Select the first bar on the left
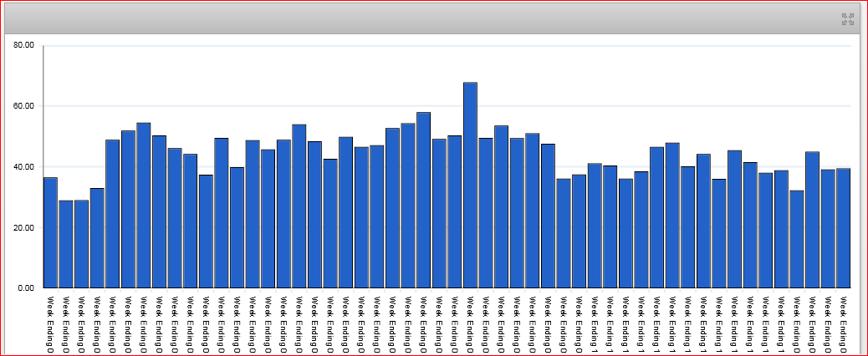 pyautogui.click(x=50, y=233)
